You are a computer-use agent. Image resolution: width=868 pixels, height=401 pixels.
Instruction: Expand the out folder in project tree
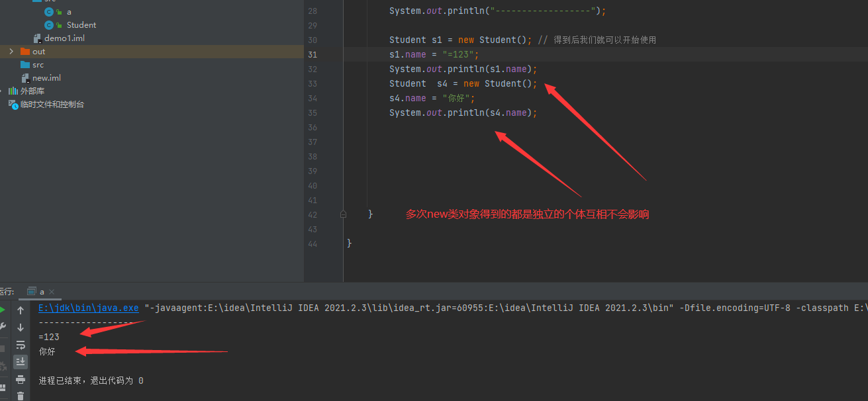[11, 52]
